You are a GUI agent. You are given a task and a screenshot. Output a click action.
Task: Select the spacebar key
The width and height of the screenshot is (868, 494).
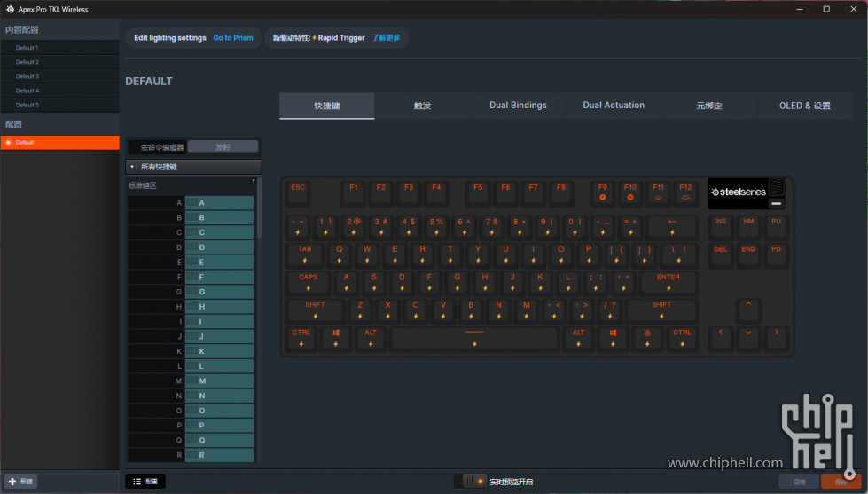point(474,339)
